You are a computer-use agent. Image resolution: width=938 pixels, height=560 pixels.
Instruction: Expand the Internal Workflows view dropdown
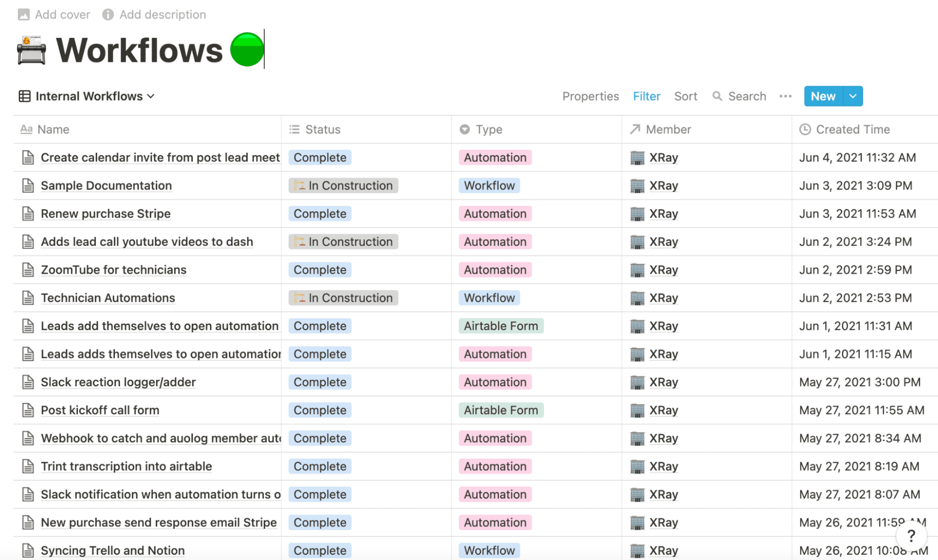pos(151,96)
